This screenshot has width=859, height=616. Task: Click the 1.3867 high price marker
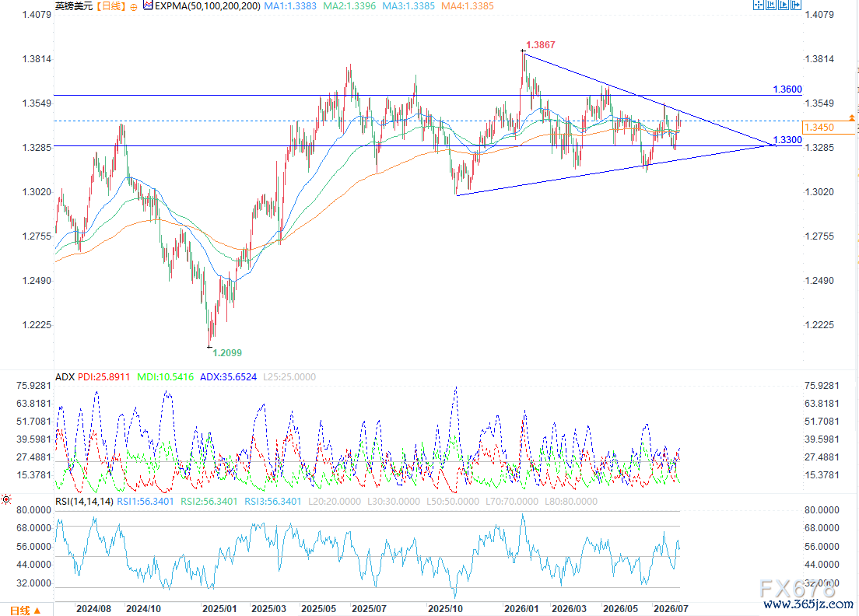click(x=540, y=45)
